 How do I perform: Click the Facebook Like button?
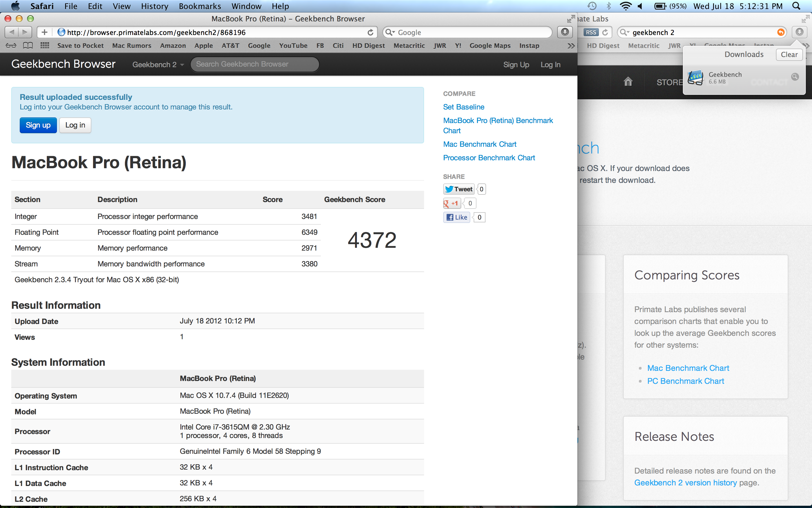tap(457, 217)
